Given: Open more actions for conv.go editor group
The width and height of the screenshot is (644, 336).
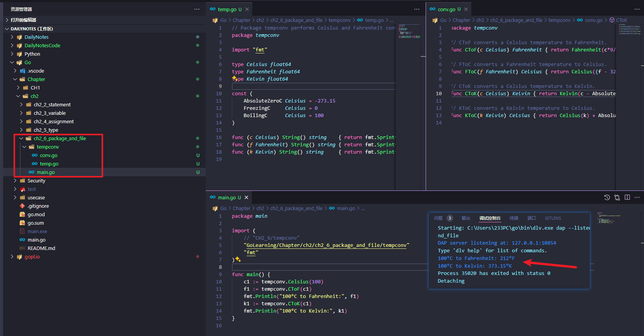Looking at the screenshot, I should (637, 9).
